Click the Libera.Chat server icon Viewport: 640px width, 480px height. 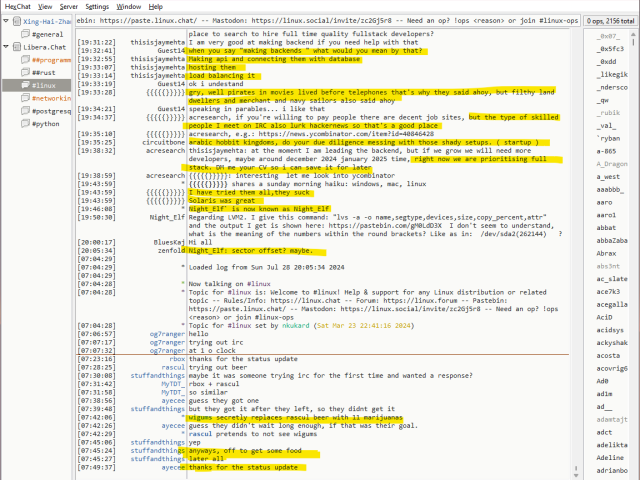[16, 47]
